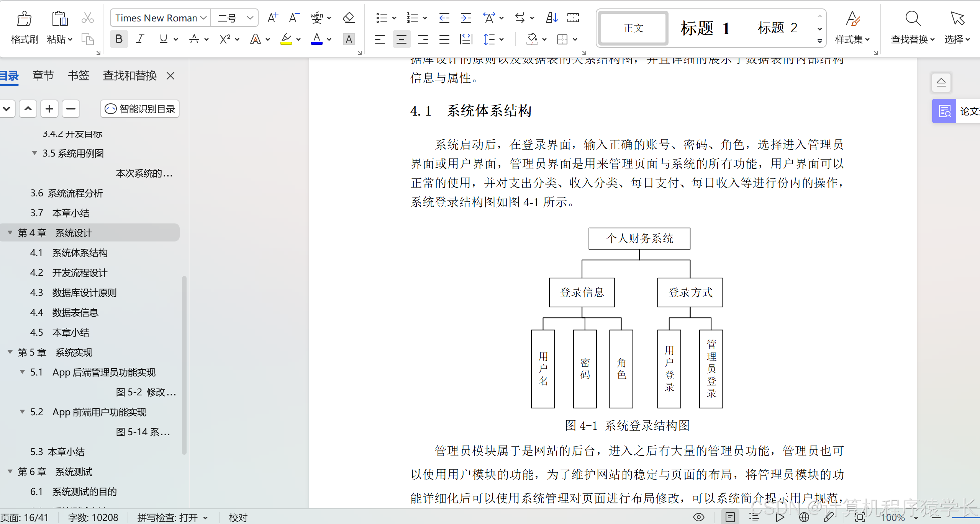Click the sort text icon

(x=552, y=18)
